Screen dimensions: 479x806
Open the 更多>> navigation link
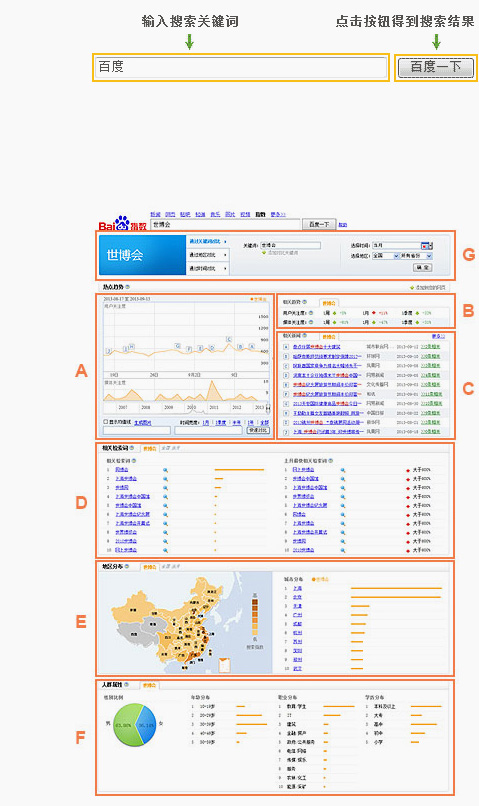(x=278, y=214)
